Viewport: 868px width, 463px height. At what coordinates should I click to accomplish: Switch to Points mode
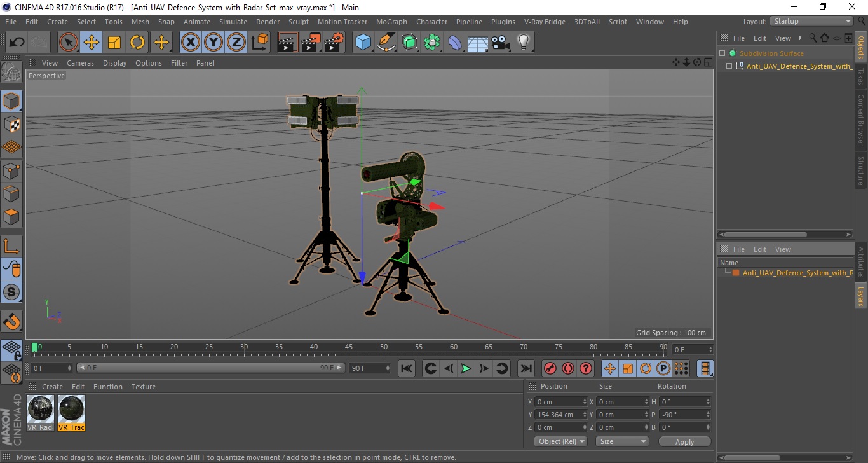(11, 170)
